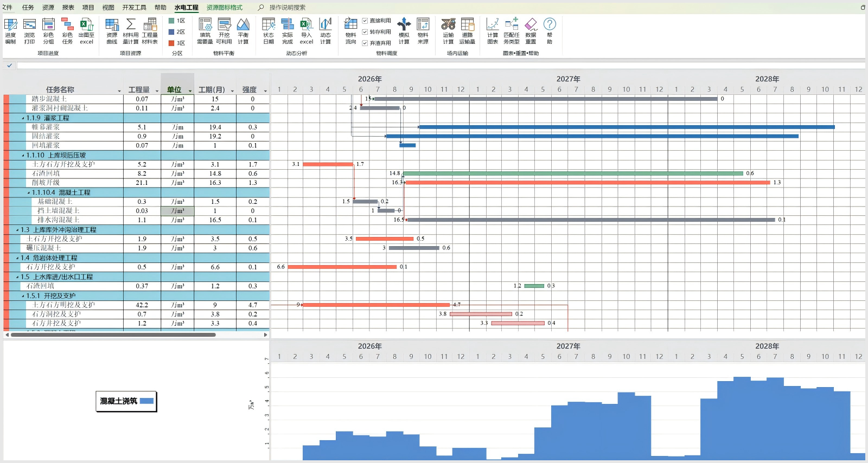This screenshot has height=463, width=868.
Task: Open the 帮助 question mark icon
Action: 550,30
